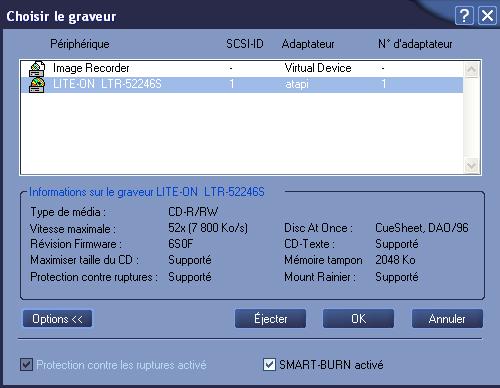This screenshot has height=388, width=500.
Task: Click the Vitesse maximale label
Action: (x=73, y=229)
